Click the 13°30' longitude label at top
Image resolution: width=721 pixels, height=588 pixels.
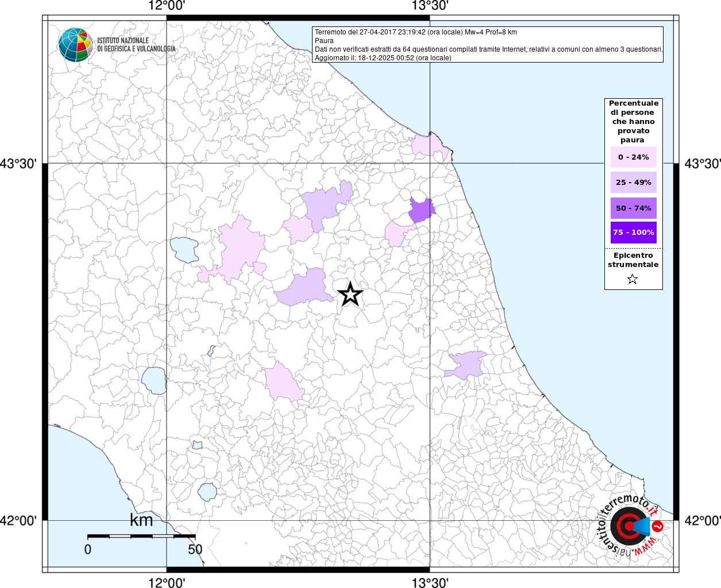point(430,6)
